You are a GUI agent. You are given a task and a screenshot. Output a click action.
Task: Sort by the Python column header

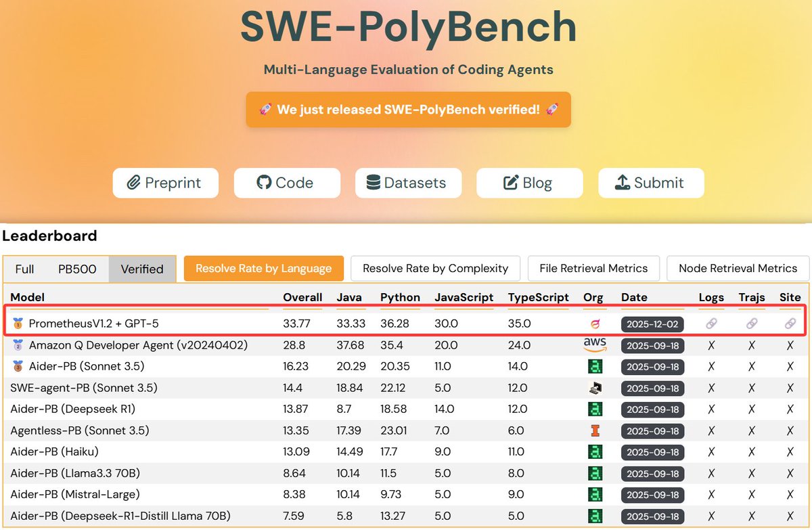tap(401, 297)
